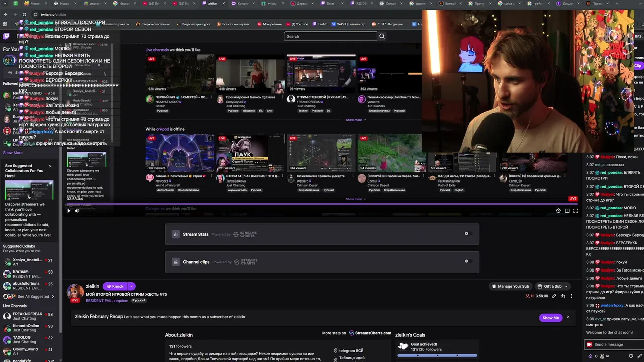
Task: Open the shield mod tools icon in chat
Action: pyautogui.click(x=631, y=356)
